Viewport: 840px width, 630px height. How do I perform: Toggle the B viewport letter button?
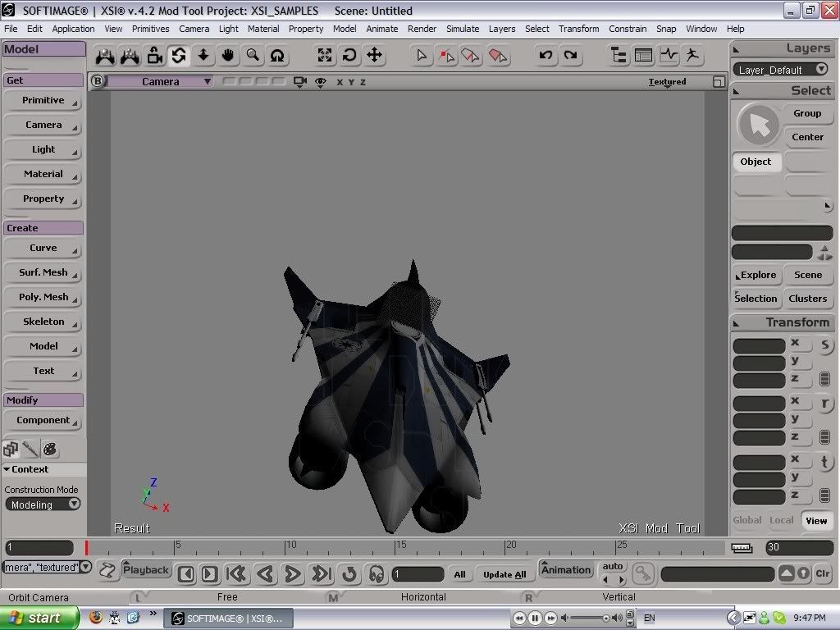(97, 81)
